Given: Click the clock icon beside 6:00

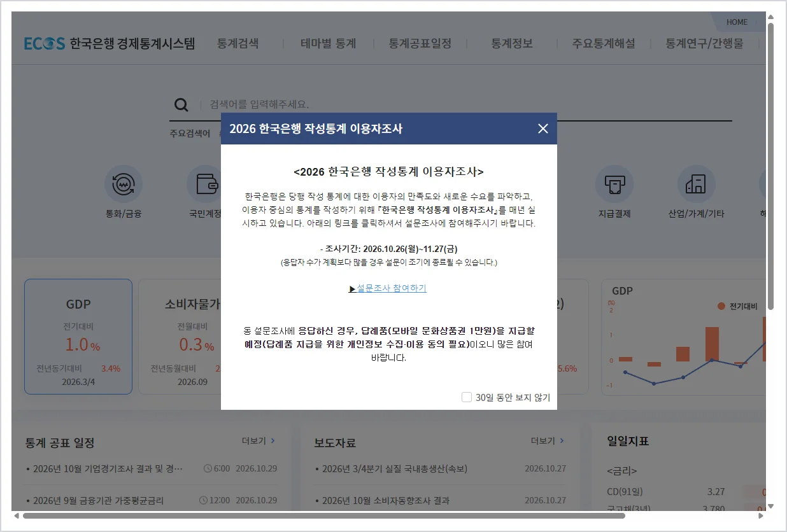Looking at the screenshot, I should pos(208,469).
